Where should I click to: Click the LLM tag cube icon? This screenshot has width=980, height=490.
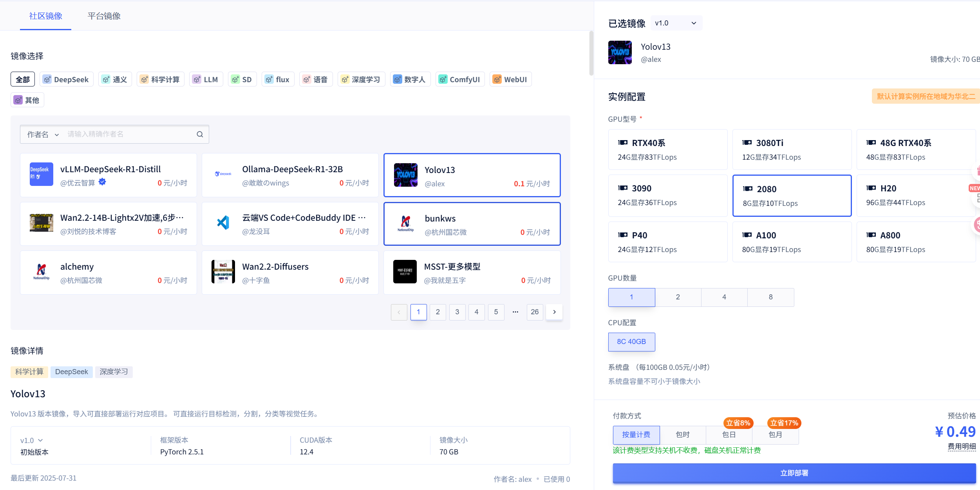click(197, 79)
